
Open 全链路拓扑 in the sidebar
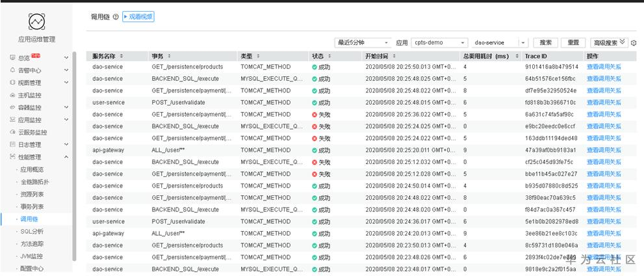pos(35,182)
